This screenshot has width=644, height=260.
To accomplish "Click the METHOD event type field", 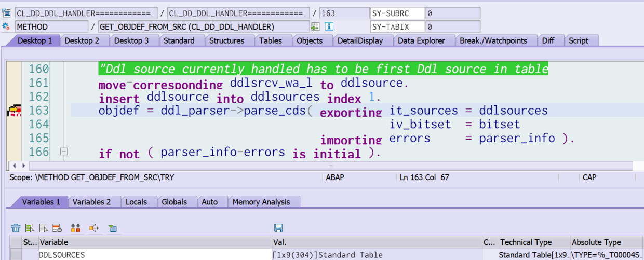I will (x=51, y=26).
